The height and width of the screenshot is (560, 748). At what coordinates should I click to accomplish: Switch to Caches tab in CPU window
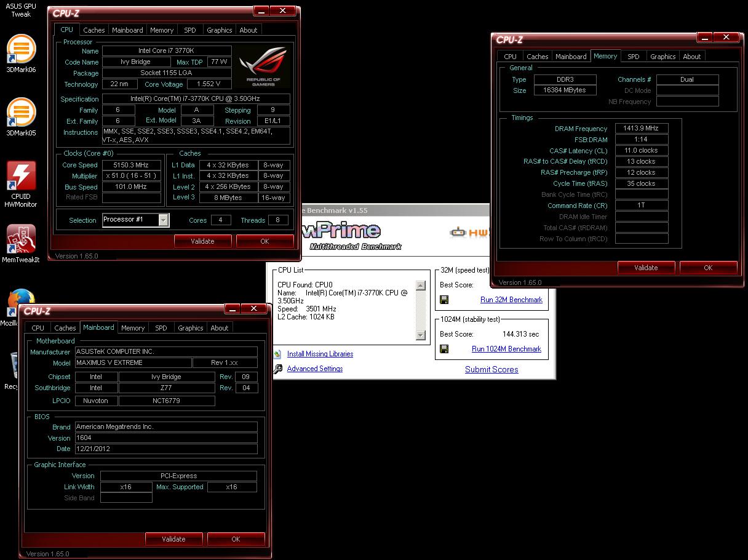point(94,30)
